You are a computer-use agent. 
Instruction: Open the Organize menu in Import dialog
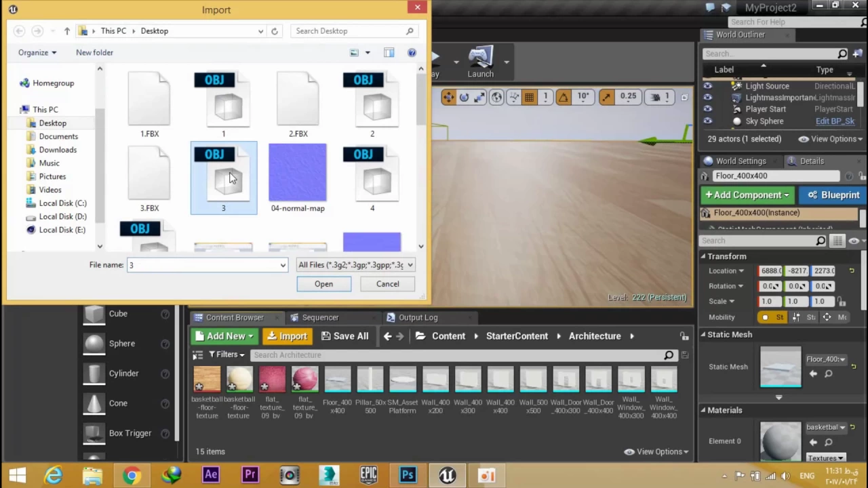tap(37, 52)
